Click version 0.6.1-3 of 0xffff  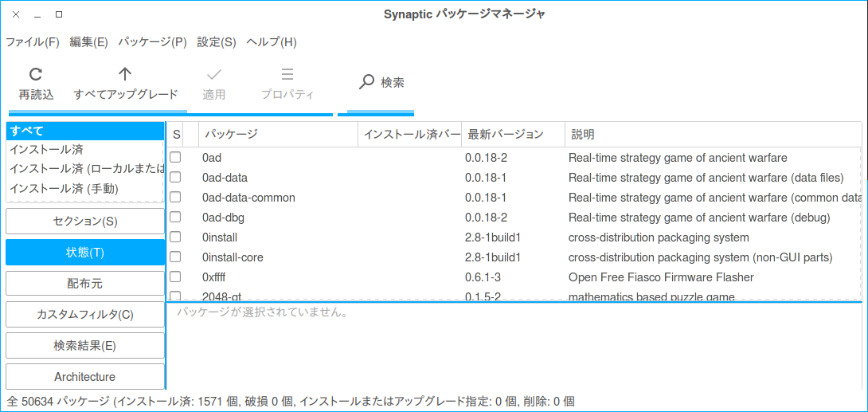tap(482, 277)
